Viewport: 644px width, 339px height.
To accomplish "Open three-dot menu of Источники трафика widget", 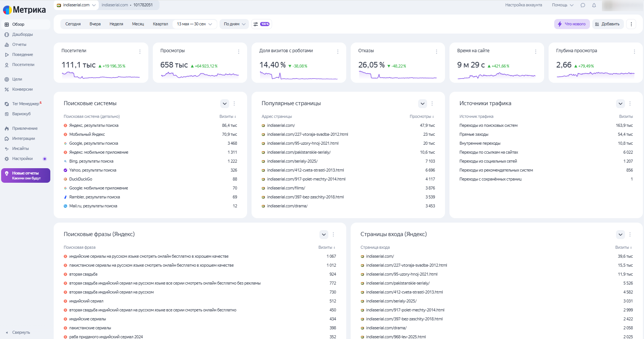I will click(630, 104).
